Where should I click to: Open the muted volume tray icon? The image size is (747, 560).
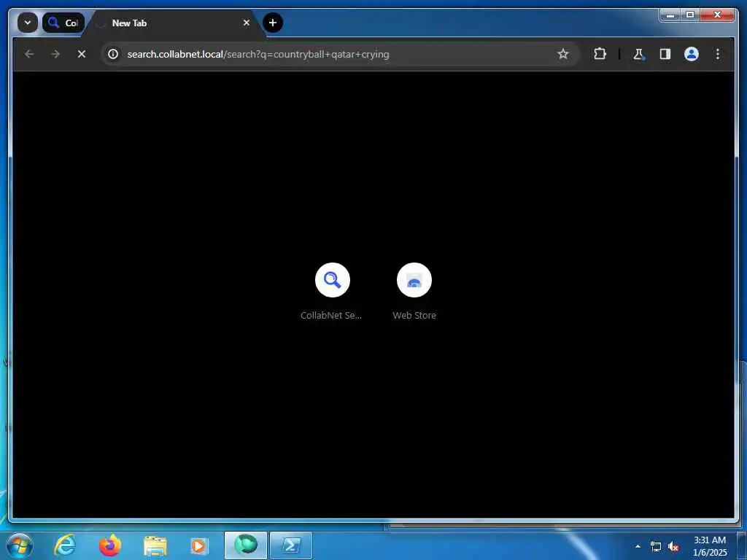(x=673, y=547)
